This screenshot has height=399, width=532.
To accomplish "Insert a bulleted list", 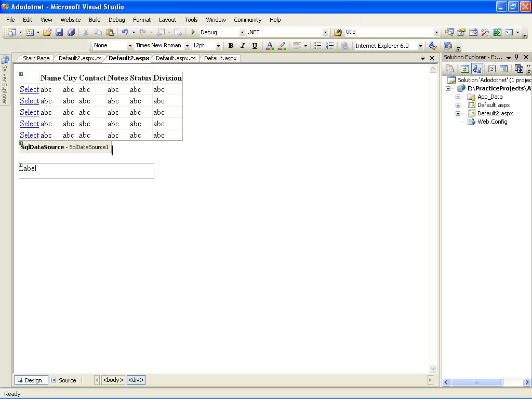I will [317, 46].
